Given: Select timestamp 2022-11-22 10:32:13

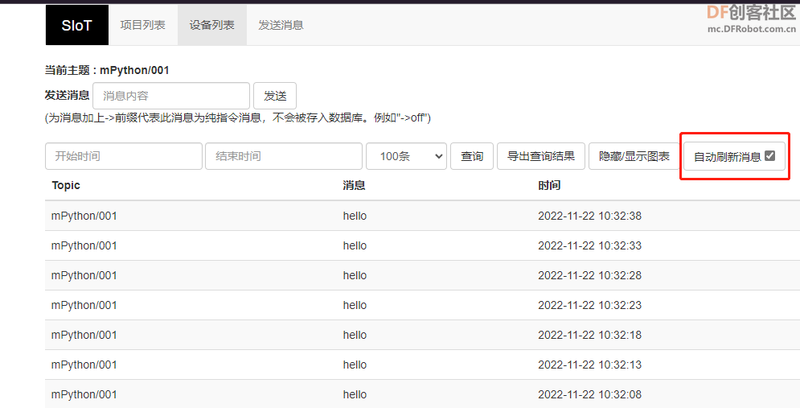Looking at the screenshot, I should click(x=590, y=365).
